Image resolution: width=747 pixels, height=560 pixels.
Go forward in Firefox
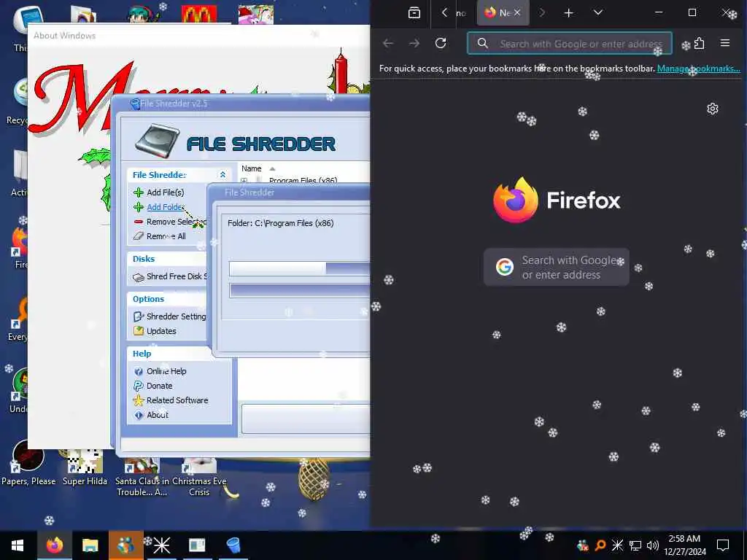414,43
